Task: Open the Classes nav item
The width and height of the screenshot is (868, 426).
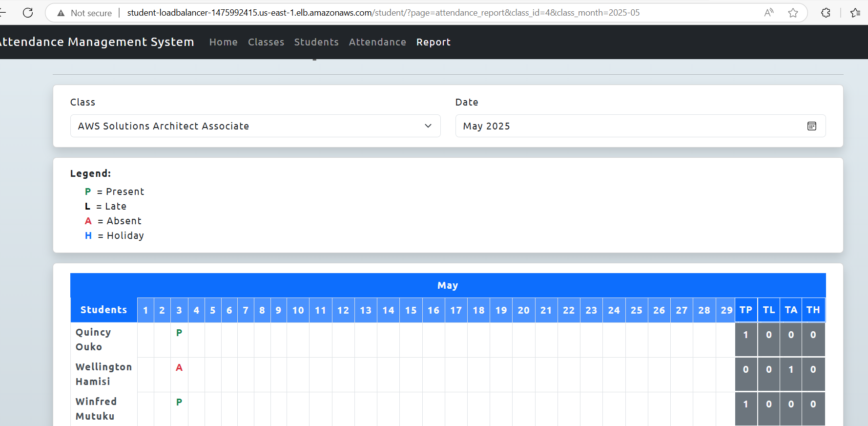Action: [266, 42]
